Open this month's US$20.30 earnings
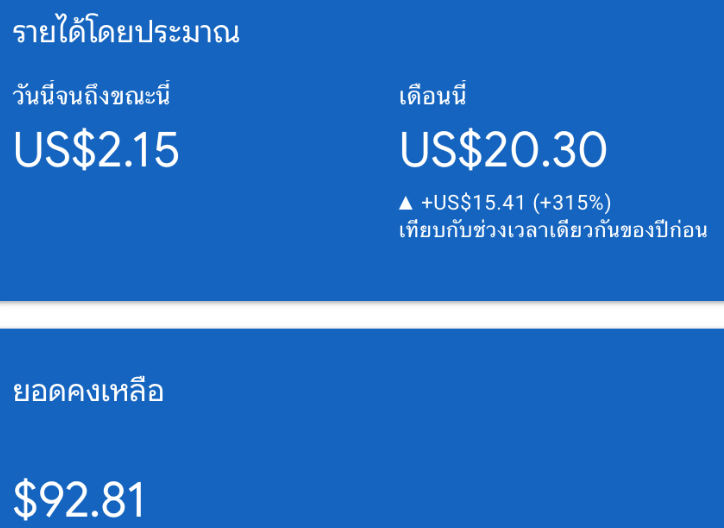Viewport: 724px width, 528px height. 503,150
